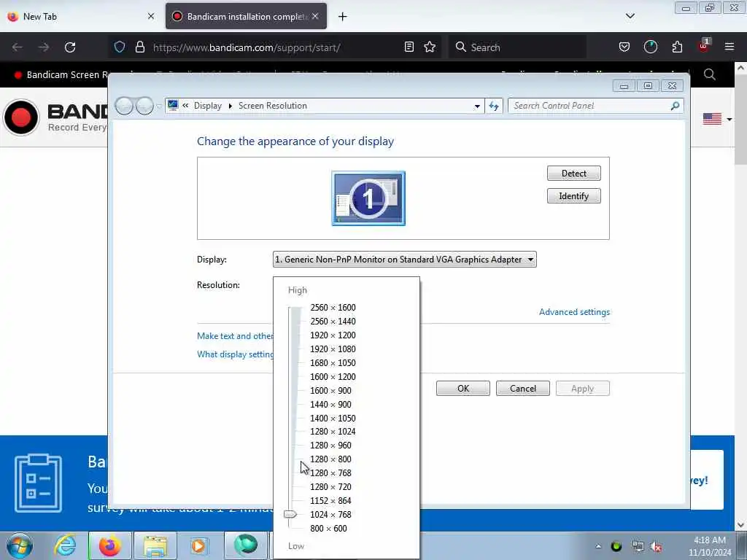Select 800 × 600 resolution
Screen dimensions: 747x560
click(x=328, y=528)
